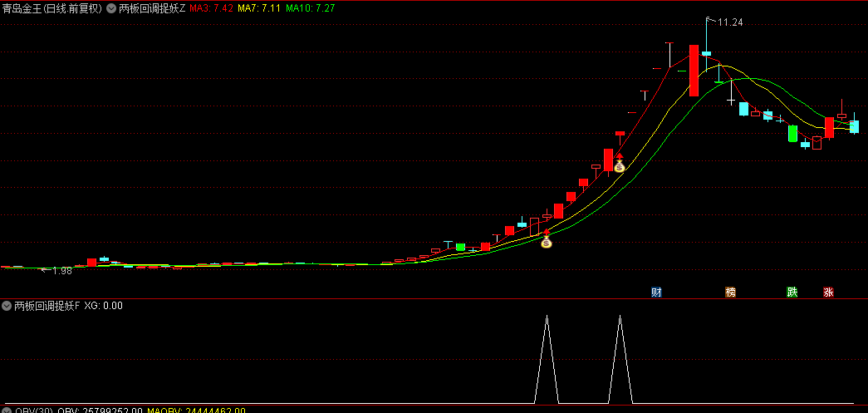Click the first XG signal spike peak
Screen dimensions: 868x413
[547, 316]
